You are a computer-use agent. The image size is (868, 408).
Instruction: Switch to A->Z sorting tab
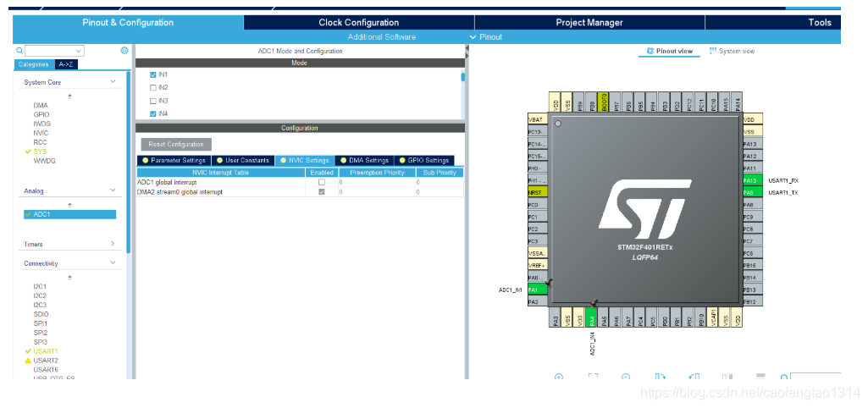(x=66, y=64)
